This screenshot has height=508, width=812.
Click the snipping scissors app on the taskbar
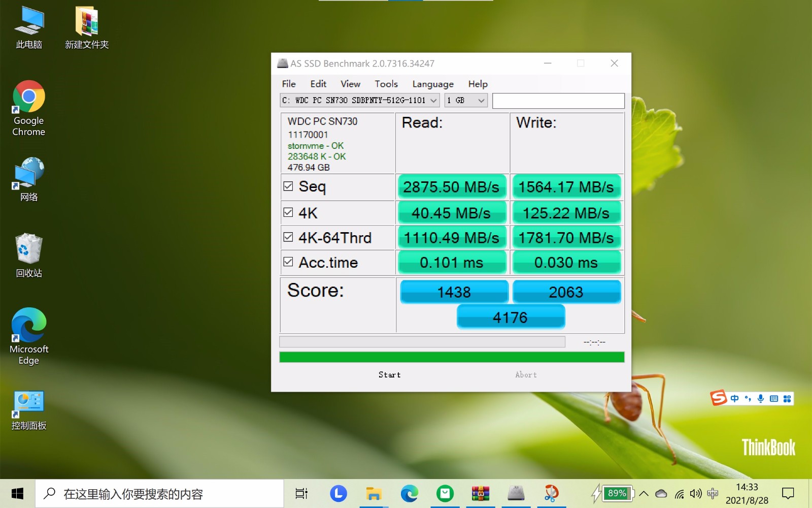[x=552, y=493]
